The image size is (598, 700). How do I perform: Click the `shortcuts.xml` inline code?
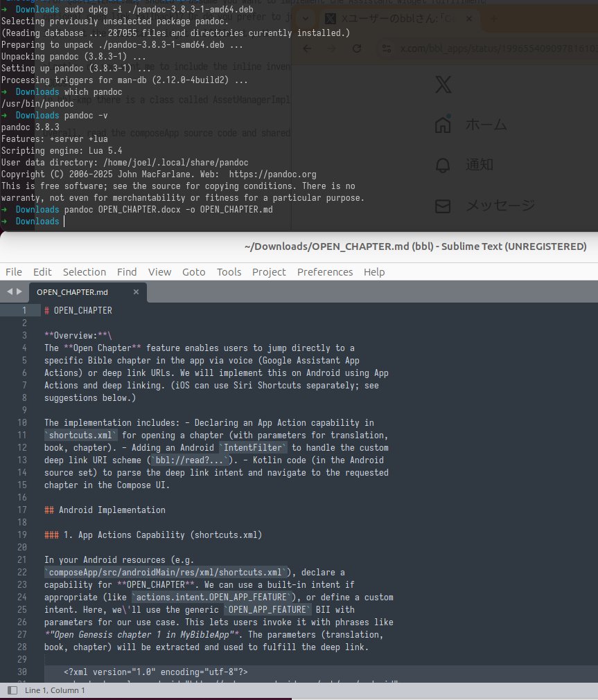pos(80,435)
